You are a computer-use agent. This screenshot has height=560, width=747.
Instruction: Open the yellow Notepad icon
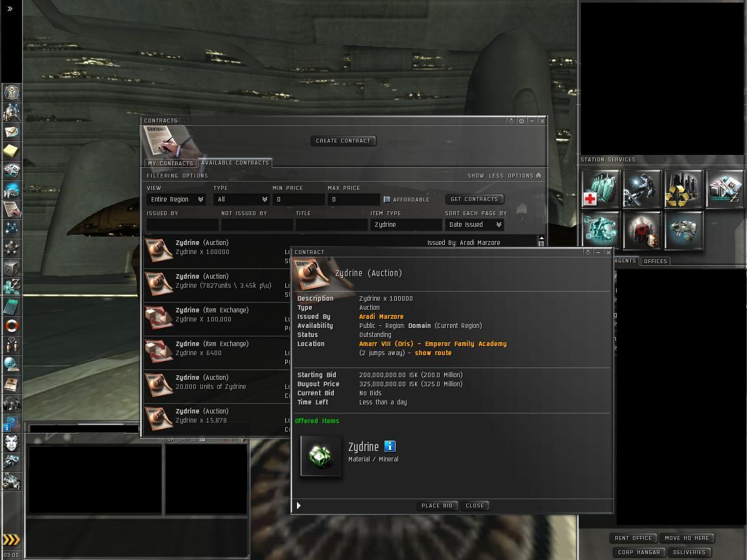pos(12,151)
